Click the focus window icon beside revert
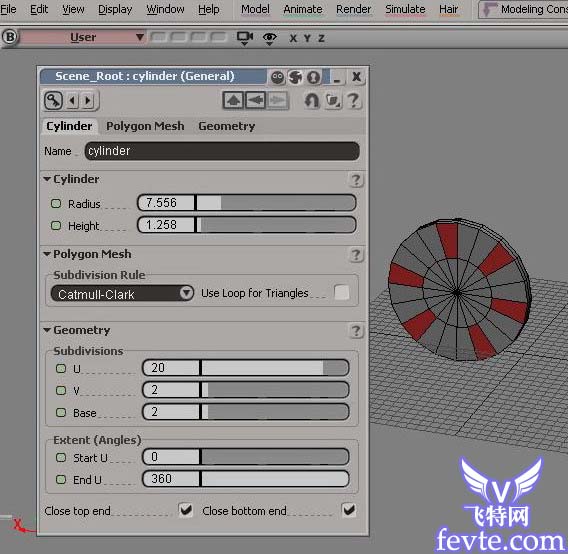 click(x=333, y=100)
